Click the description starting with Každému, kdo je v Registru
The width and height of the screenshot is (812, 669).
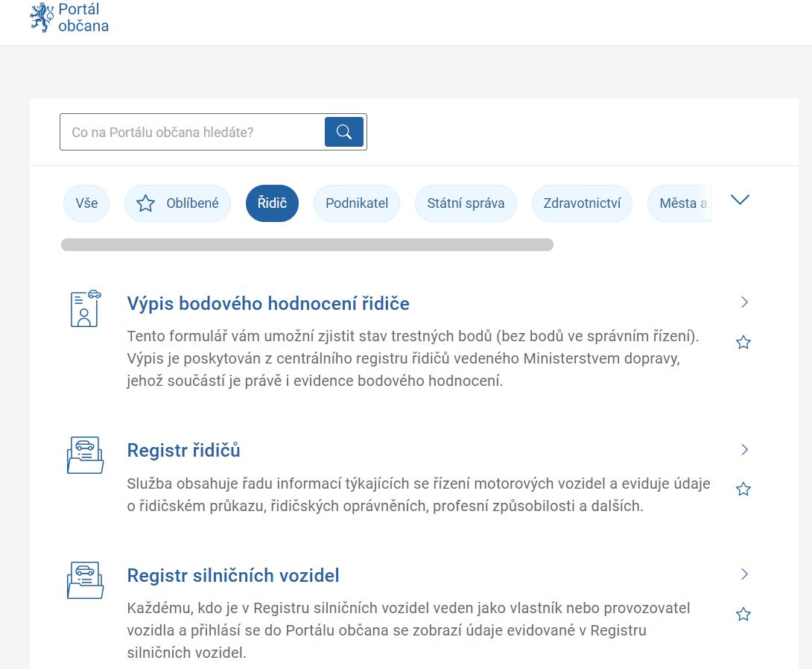pyautogui.click(x=408, y=630)
